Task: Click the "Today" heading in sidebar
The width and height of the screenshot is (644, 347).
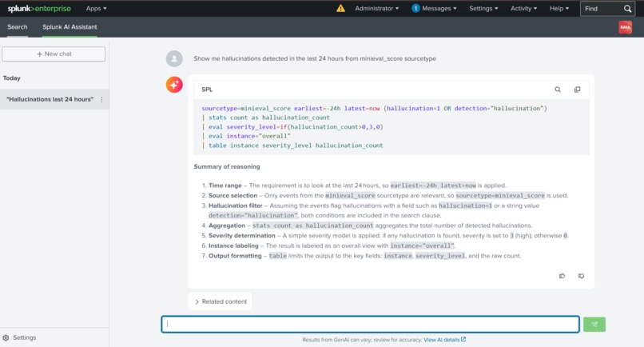Action: tap(11, 78)
